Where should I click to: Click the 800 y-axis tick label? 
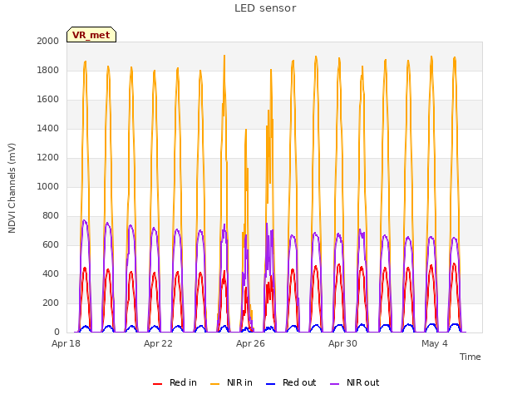[x=51, y=216]
